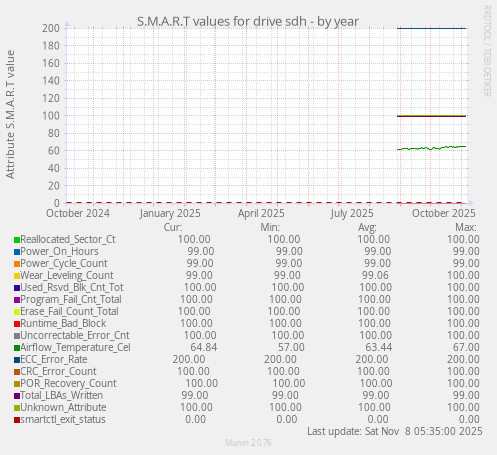
Task: Click the Uncorrectable_Error_Cnt gray swatch
Action: pyautogui.click(x=17, y=336)
